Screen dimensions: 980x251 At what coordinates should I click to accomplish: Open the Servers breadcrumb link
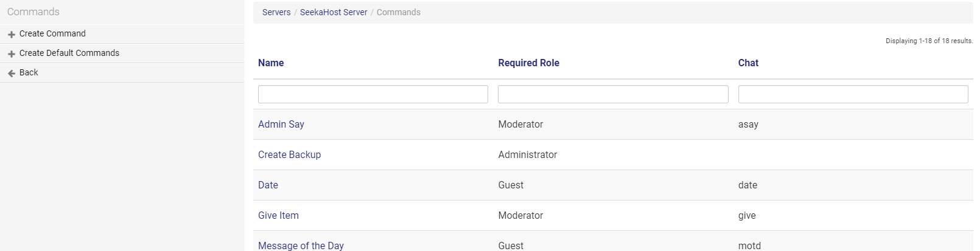(276, 12)
